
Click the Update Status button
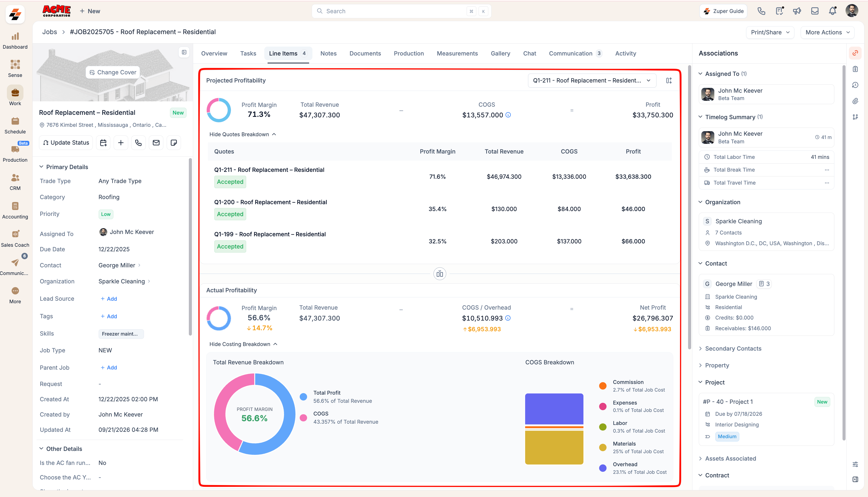point(66,143)
